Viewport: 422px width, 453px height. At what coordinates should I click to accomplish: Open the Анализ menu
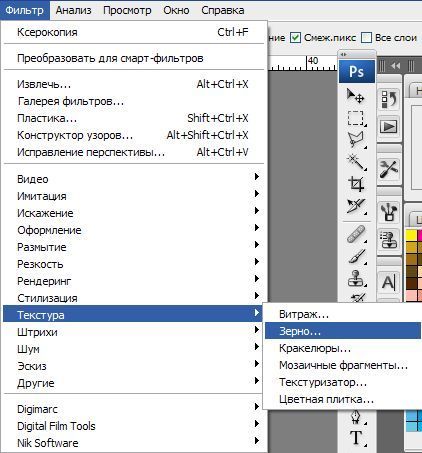tap(73, 10)
